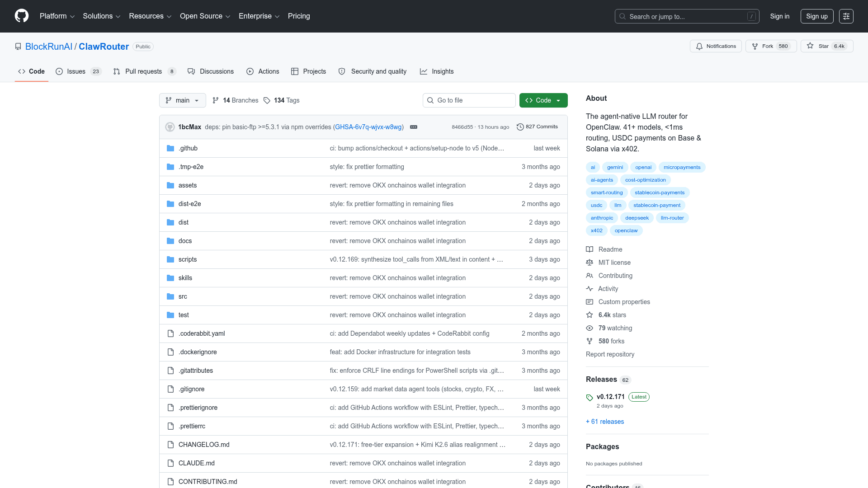Open the GHSA-6v7q-wjvx-w8wg advisory link

coord(368,127)
